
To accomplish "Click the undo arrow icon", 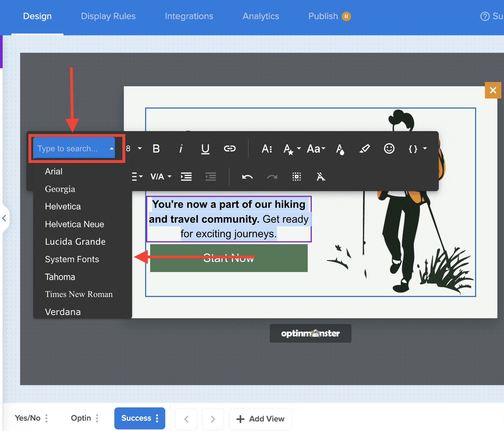I will [x=247, y=177].
